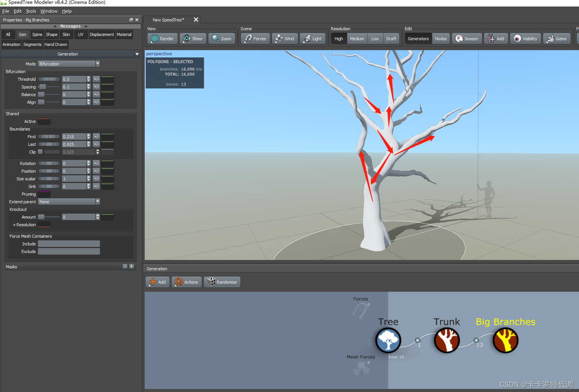Open the File menu
579x392 pixels.
tap(6, 11)
